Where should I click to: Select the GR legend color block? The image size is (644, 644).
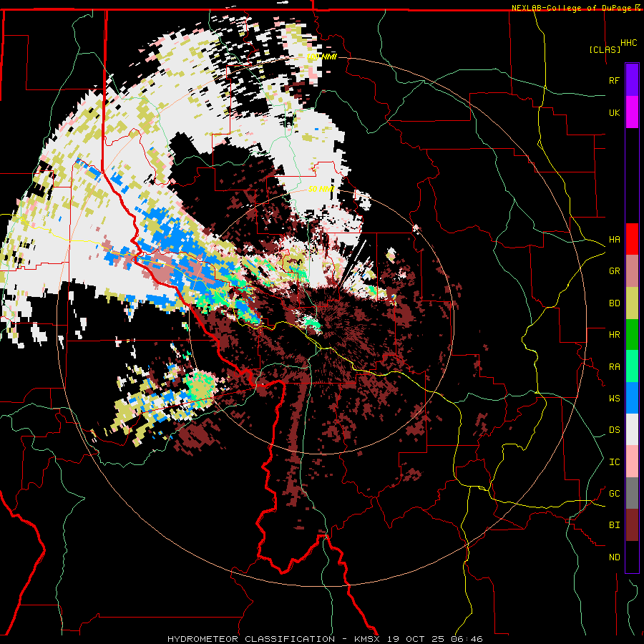(x=632, y=270)
